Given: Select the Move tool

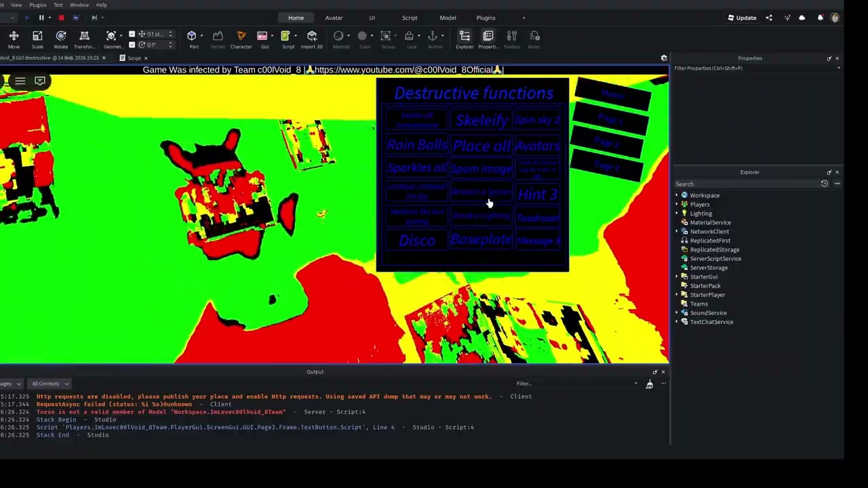Looking at the screenshot, I should tap(14, 39).
